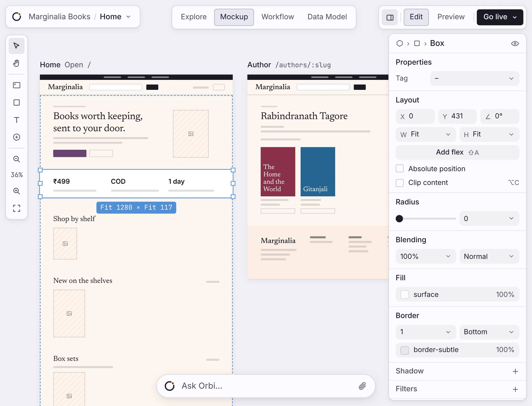Screen dimensions: 532x406
Task: Expand the Home page selector
Action: click(x=115, y=17)
